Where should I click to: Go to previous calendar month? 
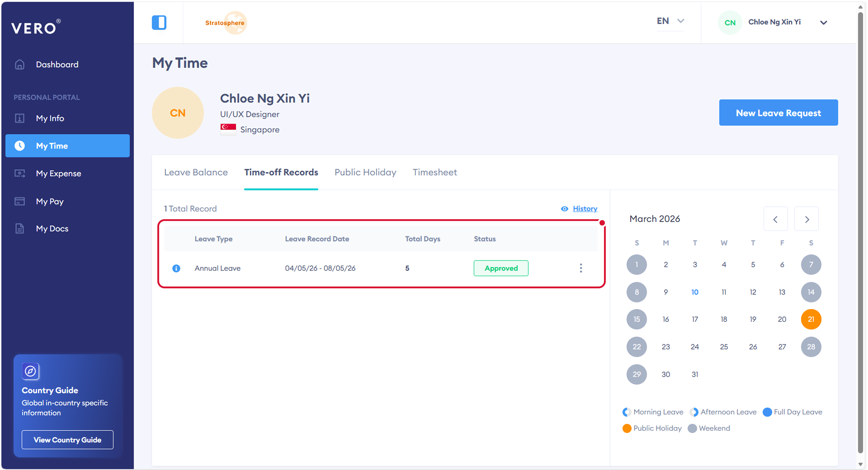[775, 219]
